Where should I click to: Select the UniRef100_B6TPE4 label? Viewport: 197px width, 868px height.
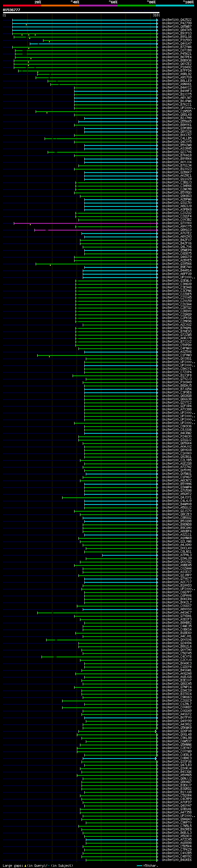coord(176,57)
